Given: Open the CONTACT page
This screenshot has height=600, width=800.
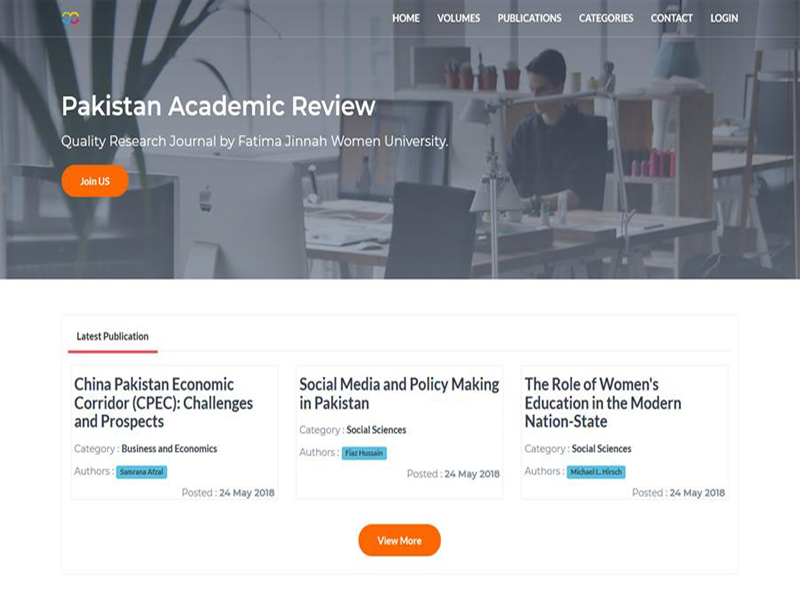Looking at the screenshot, I should tap(671, 18).
